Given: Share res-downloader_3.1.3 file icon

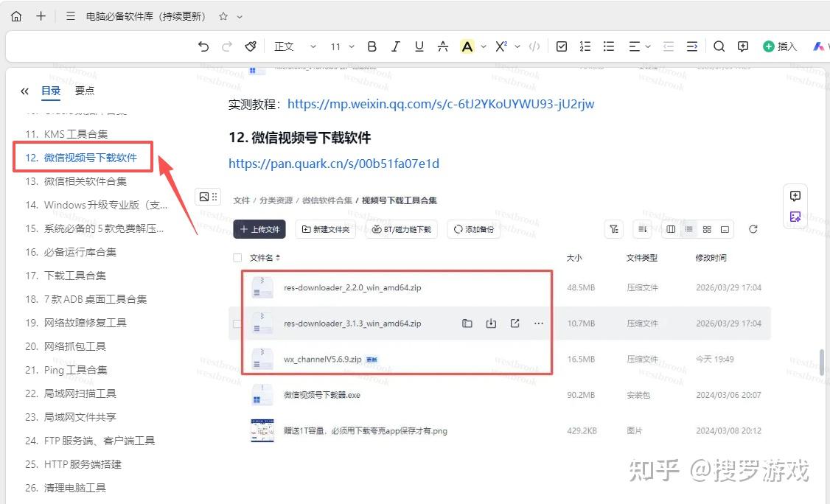Looking at the screenshot, I should point(515,323).
